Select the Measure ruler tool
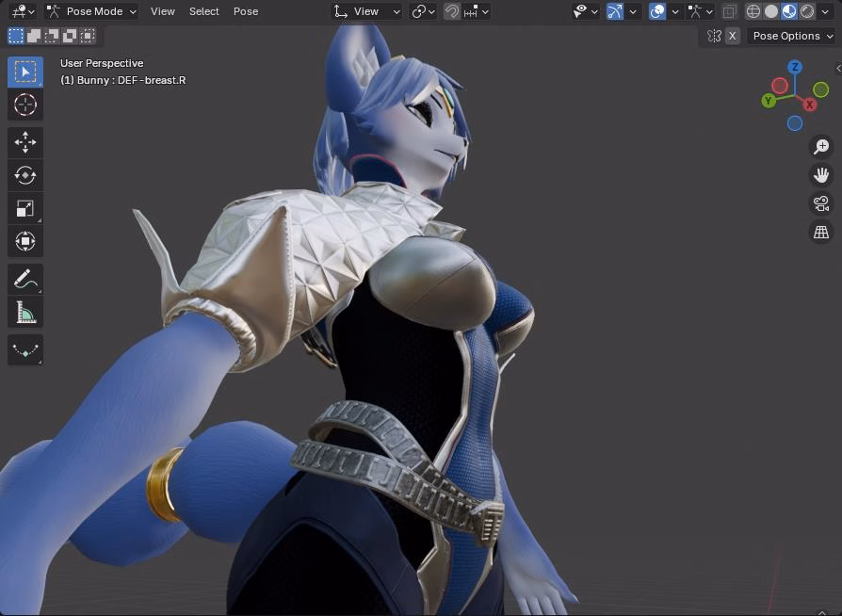The image size is (842, 616). (x=25, y=312)
